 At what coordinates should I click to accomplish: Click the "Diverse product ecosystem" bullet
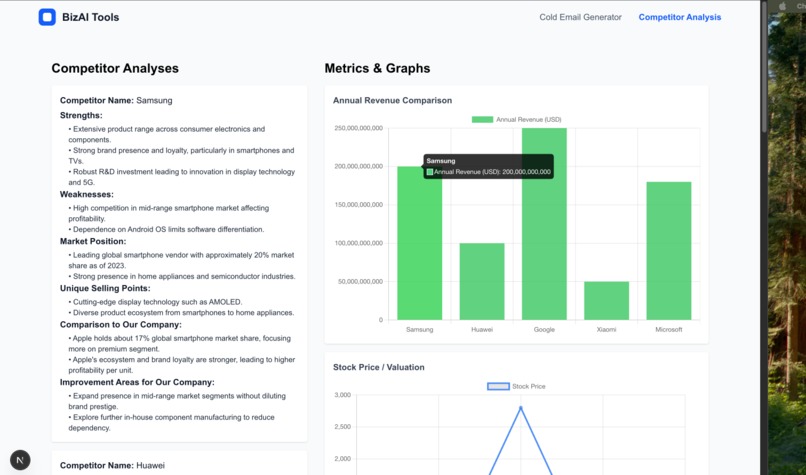(x=181, y=313)
